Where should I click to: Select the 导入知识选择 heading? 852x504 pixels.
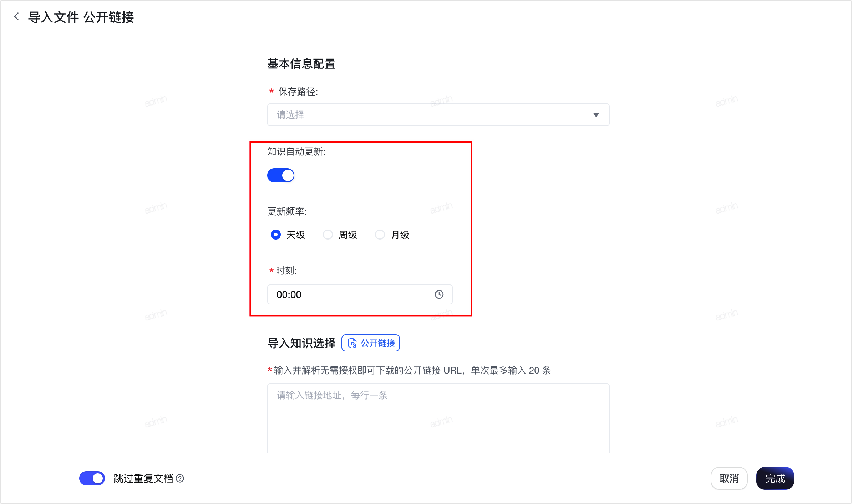[301, 343]
